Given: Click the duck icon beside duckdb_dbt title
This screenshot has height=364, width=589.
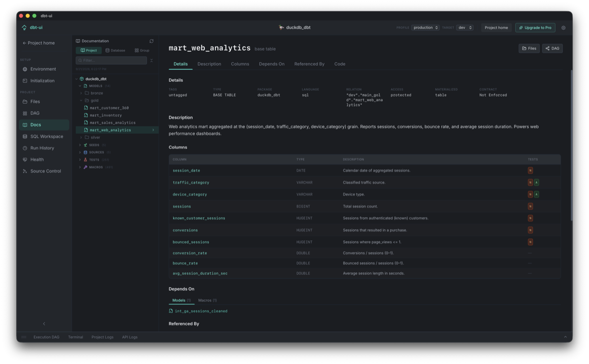Looking at the screenshot, I should click(x=281, y=27).
